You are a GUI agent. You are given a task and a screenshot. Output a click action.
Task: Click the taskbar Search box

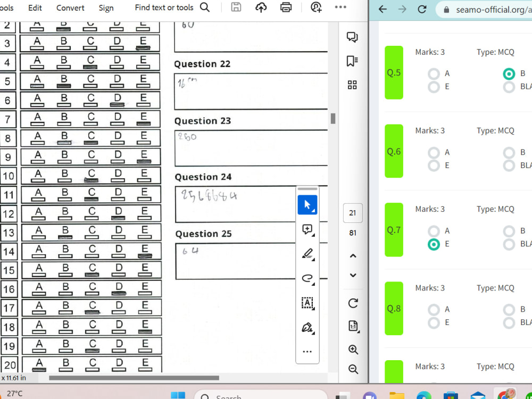click(261, 395)
